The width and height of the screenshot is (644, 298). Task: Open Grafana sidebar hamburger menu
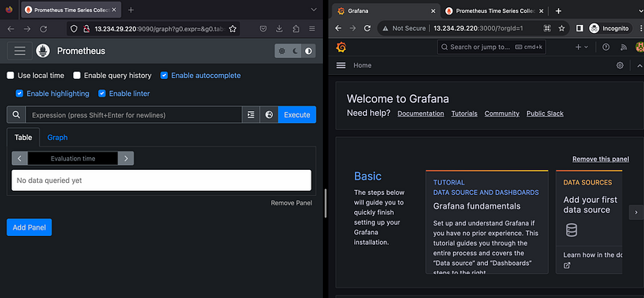[341, 65]
